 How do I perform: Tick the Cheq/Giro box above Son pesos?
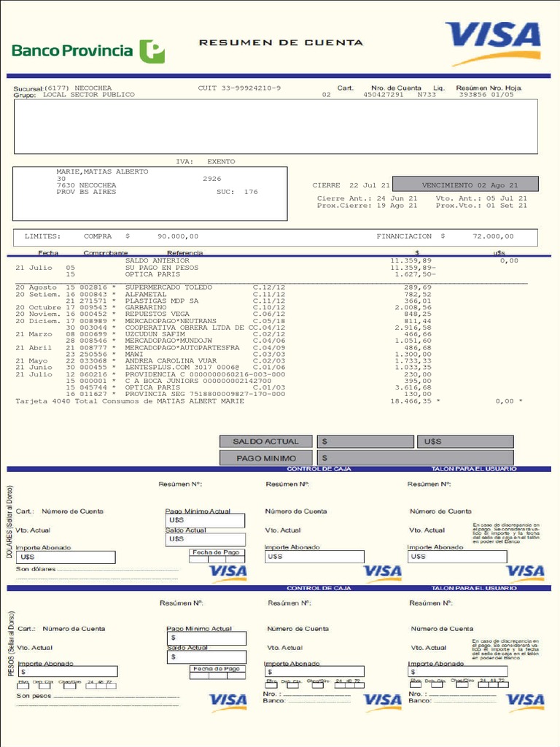(x=69, y=686)
